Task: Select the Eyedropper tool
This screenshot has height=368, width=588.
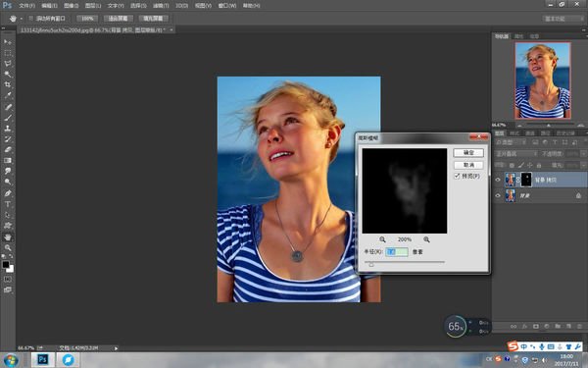Action: pos(8,95)
